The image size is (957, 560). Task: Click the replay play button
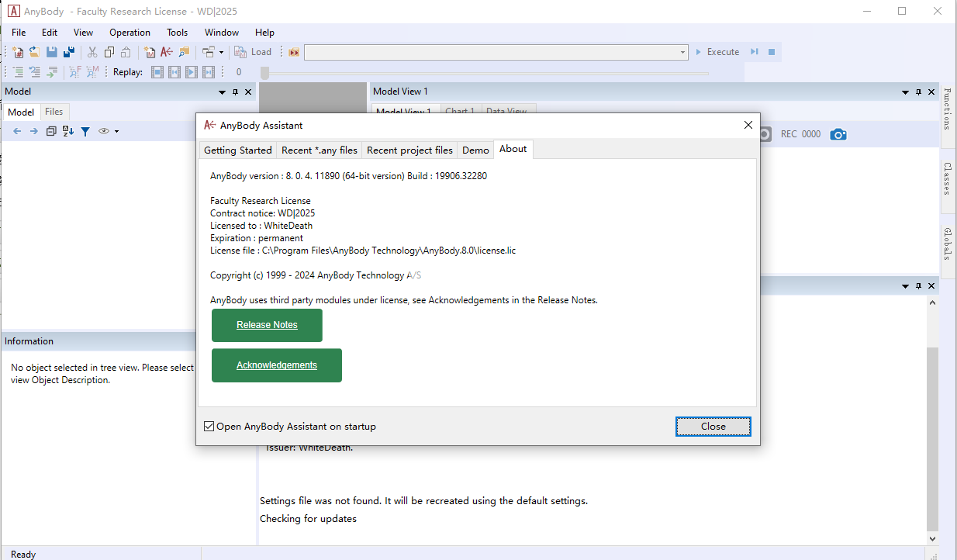(192, 72)
